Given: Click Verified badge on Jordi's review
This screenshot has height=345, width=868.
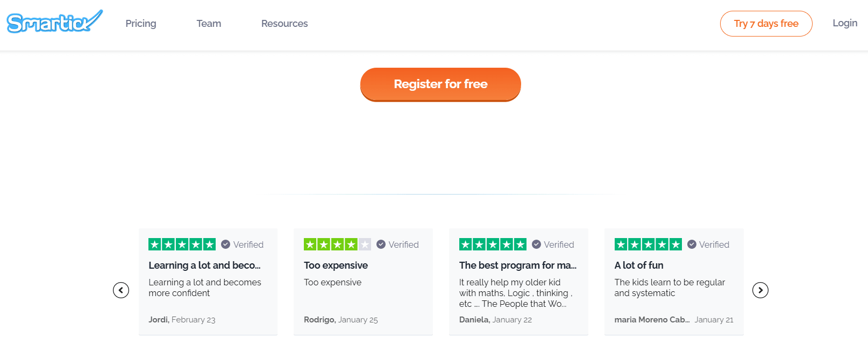Looking at the screenshot, I should pyautogui.click(x=243, y=245).
